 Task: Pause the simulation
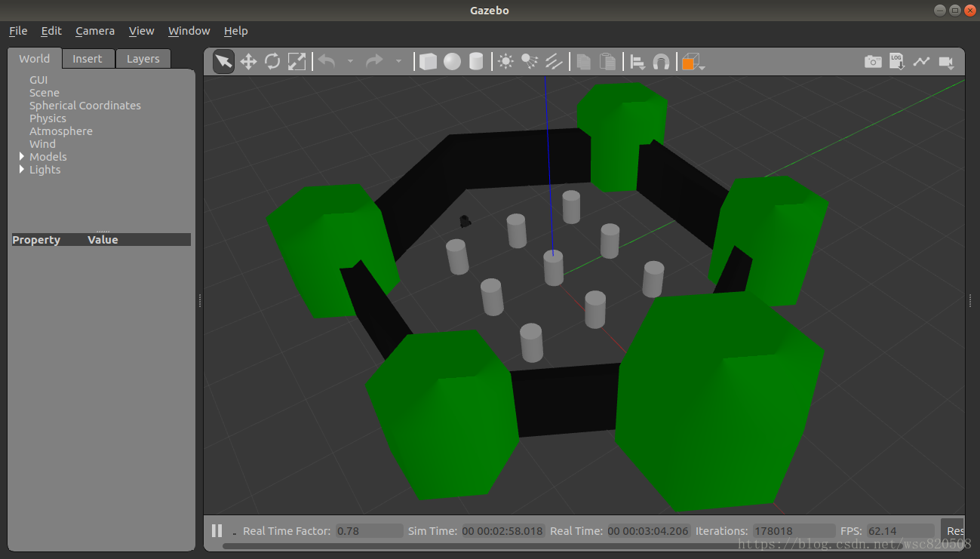[217, 531]
